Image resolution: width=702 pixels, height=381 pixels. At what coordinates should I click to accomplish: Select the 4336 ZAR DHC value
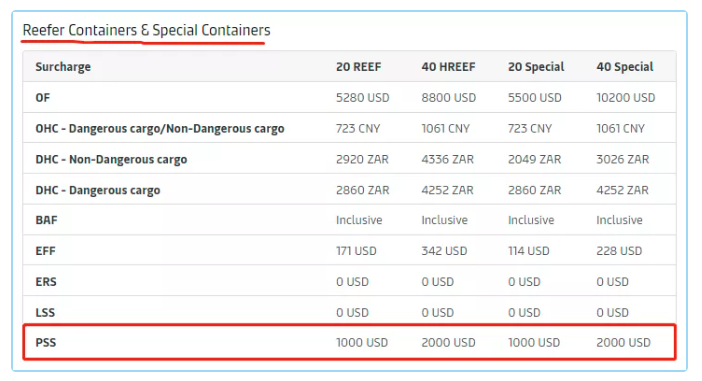[447, 159]
